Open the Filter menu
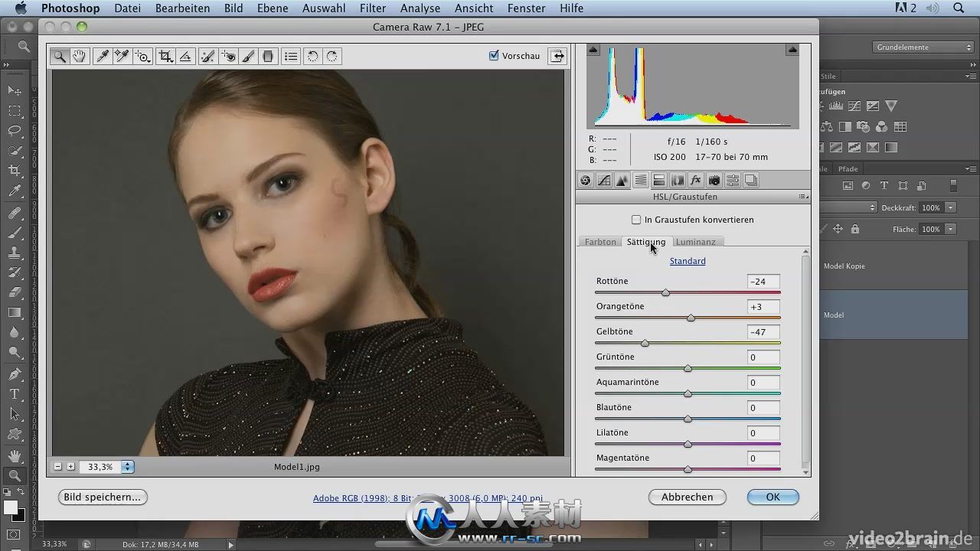 pos(373,8)
